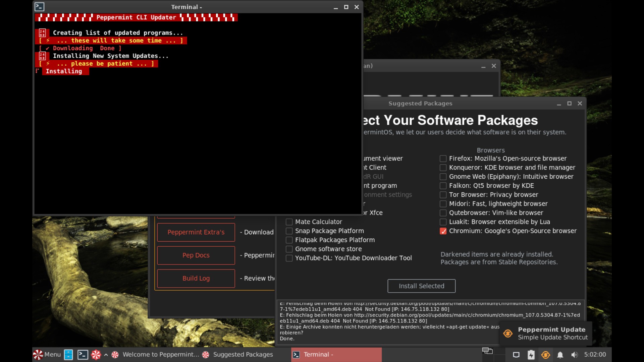Launch the file manager from the taskbar
Viewport: 644px width, 362px height.
[x=68, y=355]
